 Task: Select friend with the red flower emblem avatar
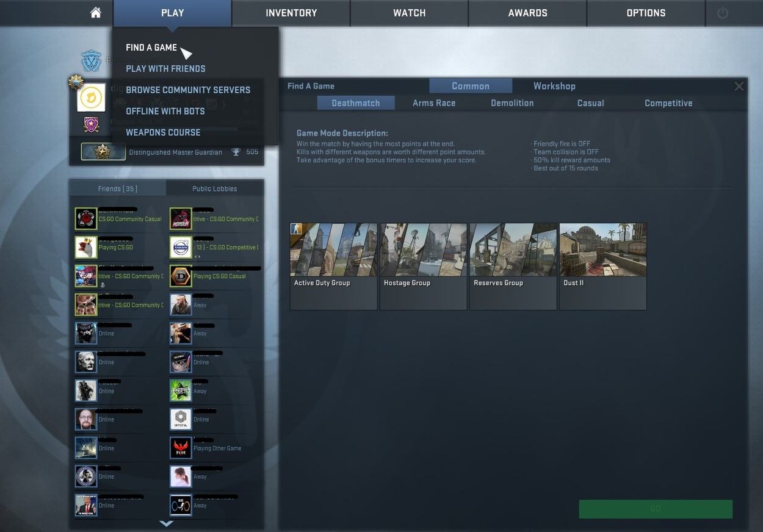point(86,218)
